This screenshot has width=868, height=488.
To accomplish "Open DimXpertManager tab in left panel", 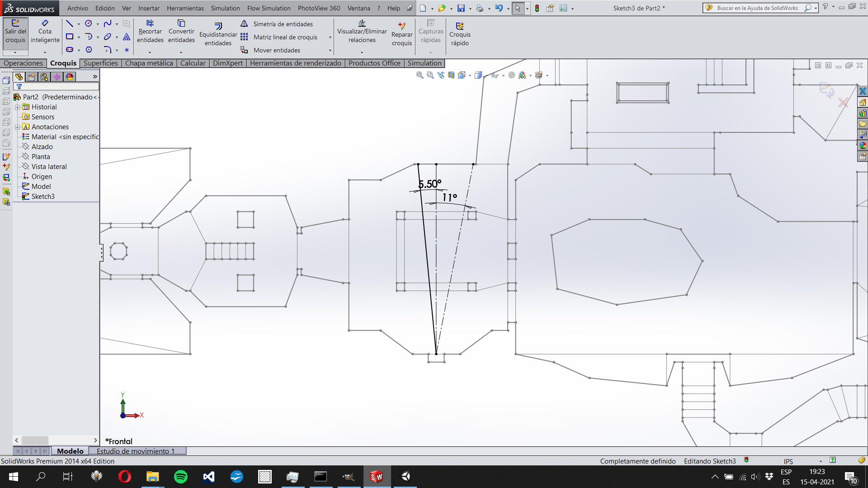I will 57,77.
